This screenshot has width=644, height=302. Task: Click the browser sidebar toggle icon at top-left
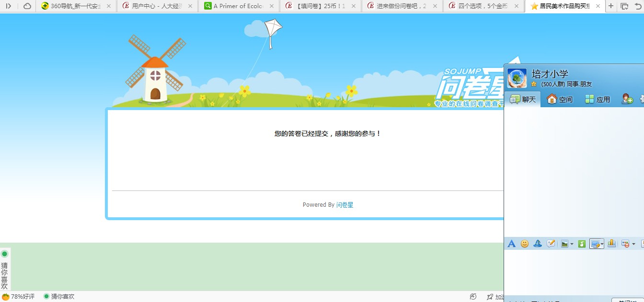(x=8, y=6)
